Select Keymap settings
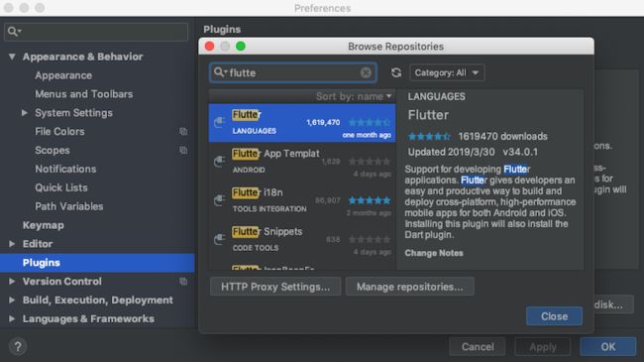644x362 pixels. pyautogui.click(x=44, y=225)
